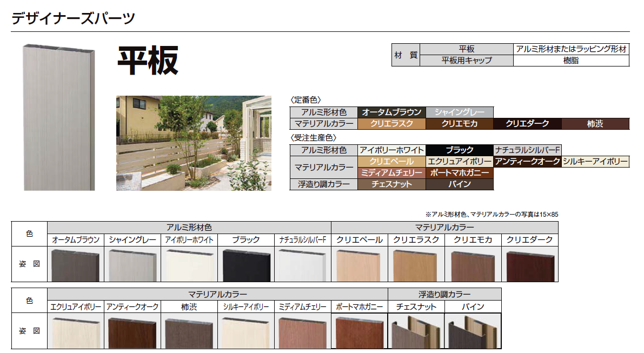Select the ブラック chip under 受注生産色

coord(460,150)
